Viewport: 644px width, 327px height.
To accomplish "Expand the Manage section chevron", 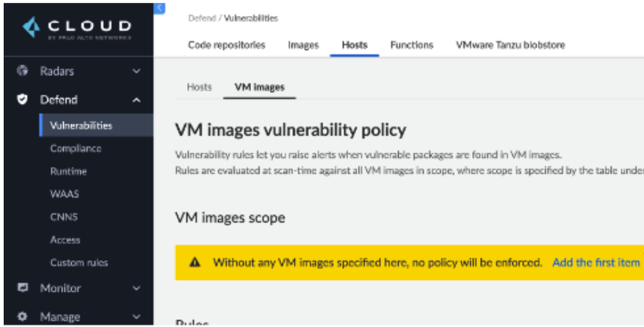I will (136, 317).
